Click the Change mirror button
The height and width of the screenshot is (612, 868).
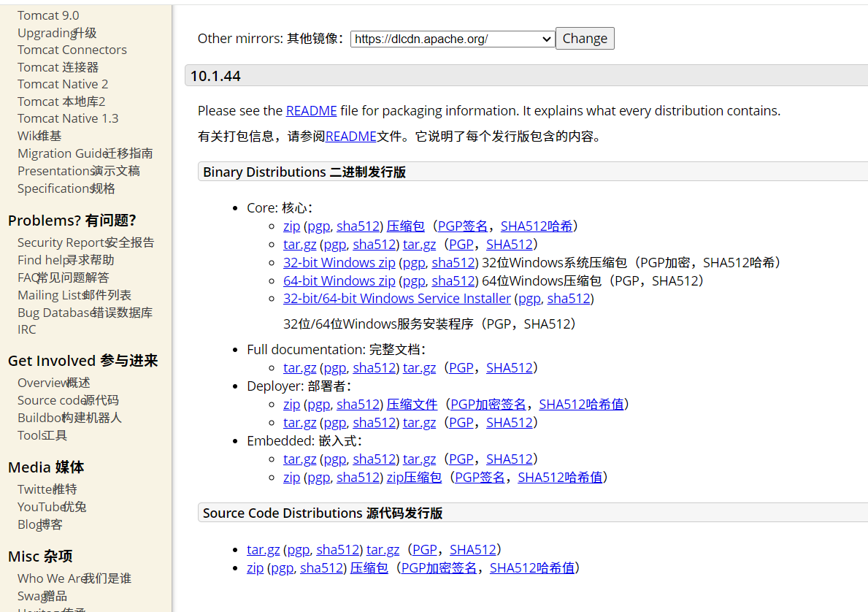click(x=585, y=38)
